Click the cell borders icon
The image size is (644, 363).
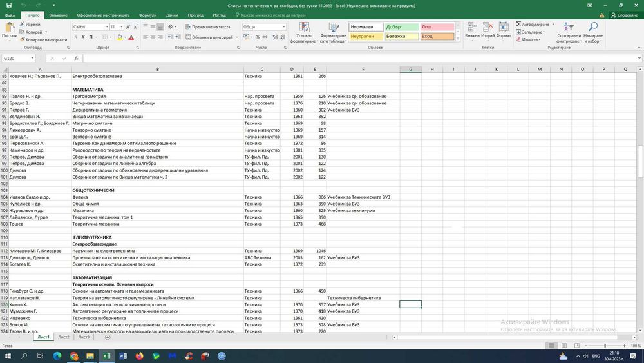(x=105, y=37)
